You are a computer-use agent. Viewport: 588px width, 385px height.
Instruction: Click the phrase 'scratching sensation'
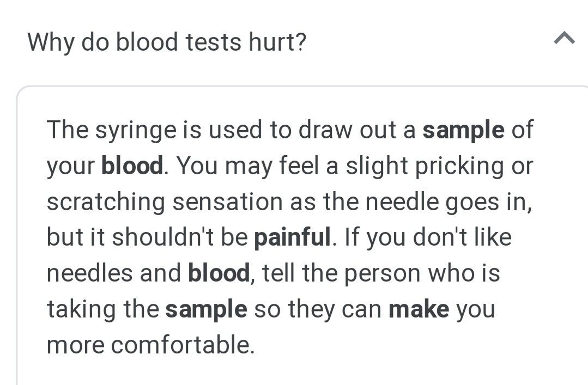(x=165, y=202)
